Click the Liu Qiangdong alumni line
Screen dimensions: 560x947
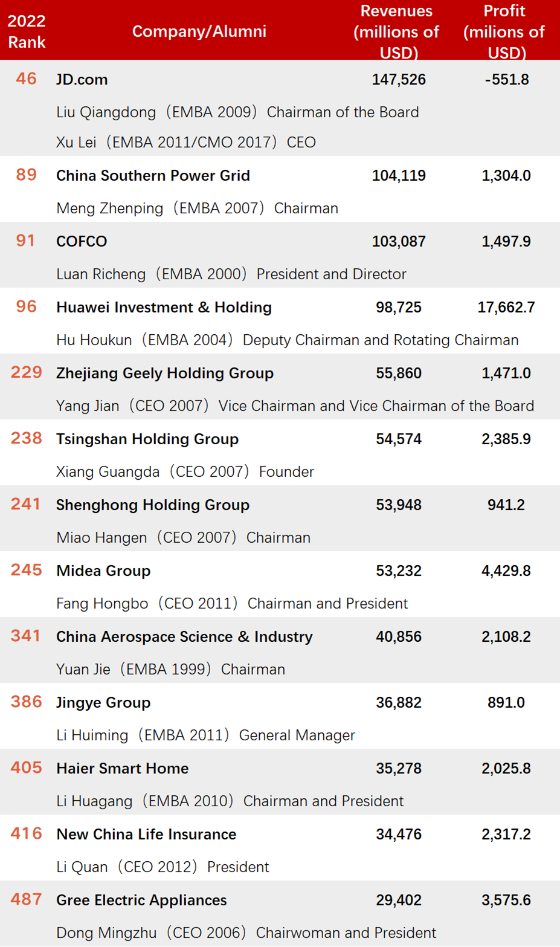[237, 112]
